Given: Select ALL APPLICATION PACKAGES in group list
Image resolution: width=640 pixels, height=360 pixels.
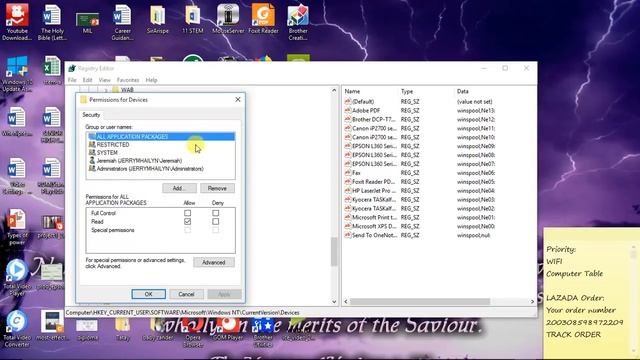Looking at the screenshot, I should pos(161,136).
